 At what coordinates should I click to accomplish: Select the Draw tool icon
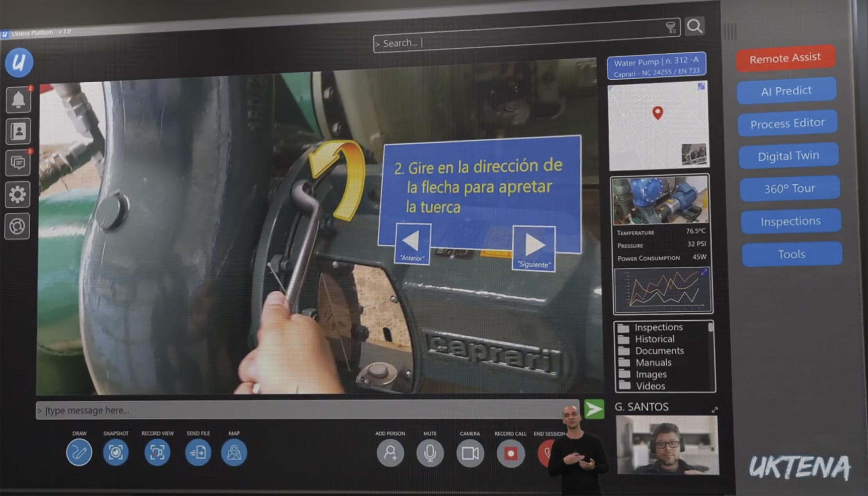tap(79, 453)
